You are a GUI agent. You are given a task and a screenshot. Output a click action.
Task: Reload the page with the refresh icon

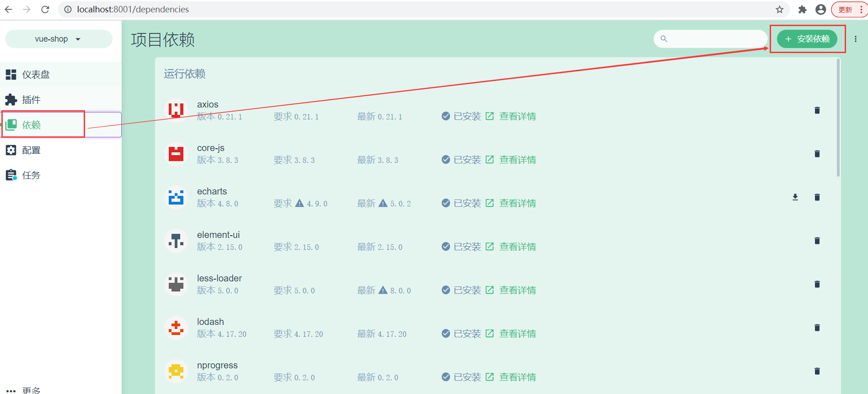[x=45, y=9]
